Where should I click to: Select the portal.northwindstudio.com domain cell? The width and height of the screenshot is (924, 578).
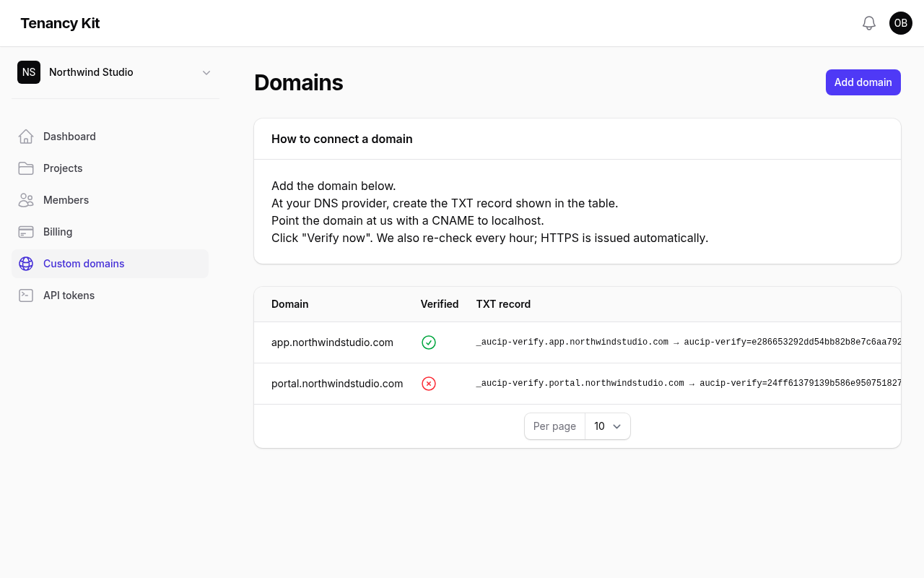(337, 384)
